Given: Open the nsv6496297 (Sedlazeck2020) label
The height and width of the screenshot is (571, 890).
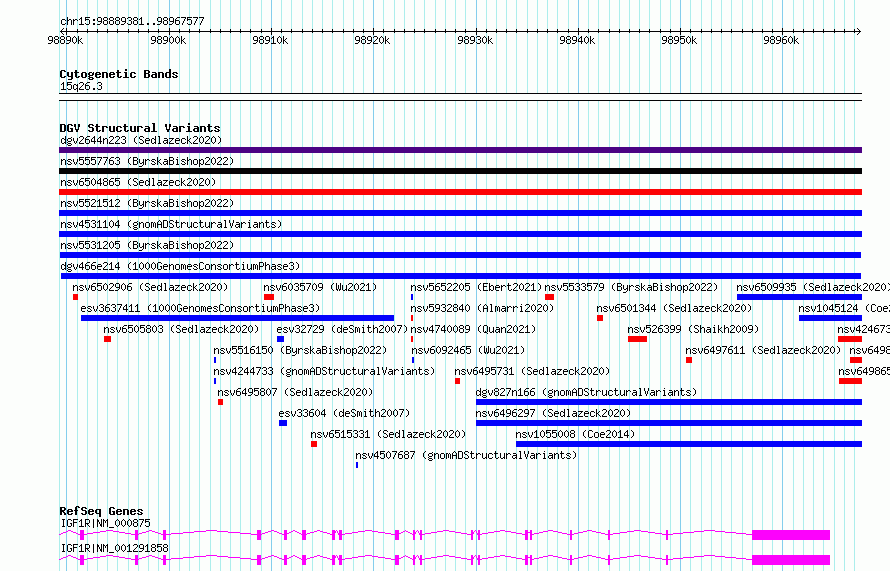Looking at the screenshot, I should pyautogui.click(x=553, y=413).
